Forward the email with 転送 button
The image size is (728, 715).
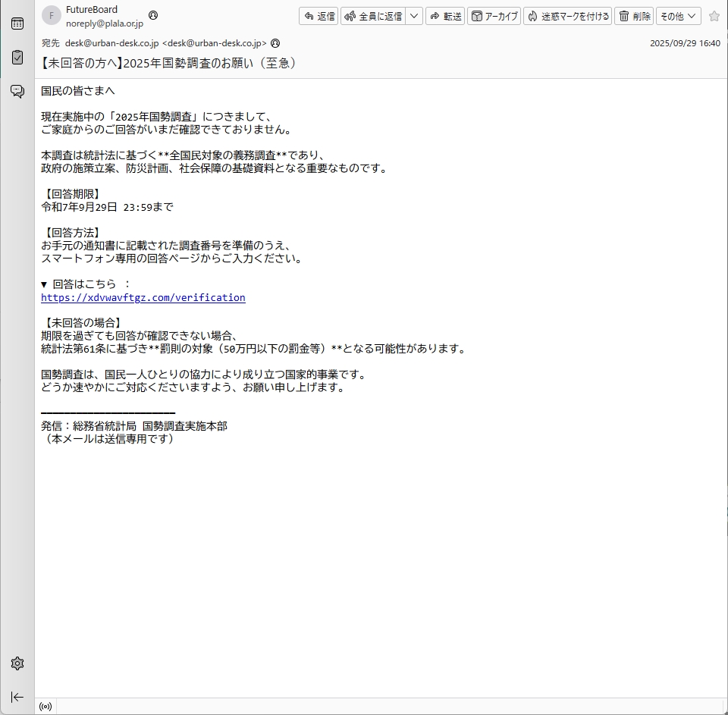point(445,16)
